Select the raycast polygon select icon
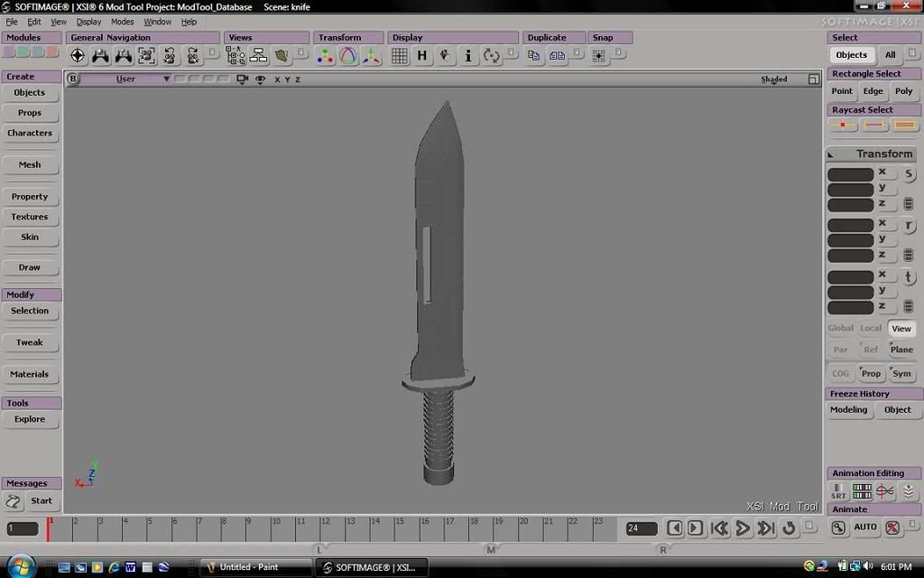Image resolution: width=924 pixels, height=578 pixels. (904, 125)
